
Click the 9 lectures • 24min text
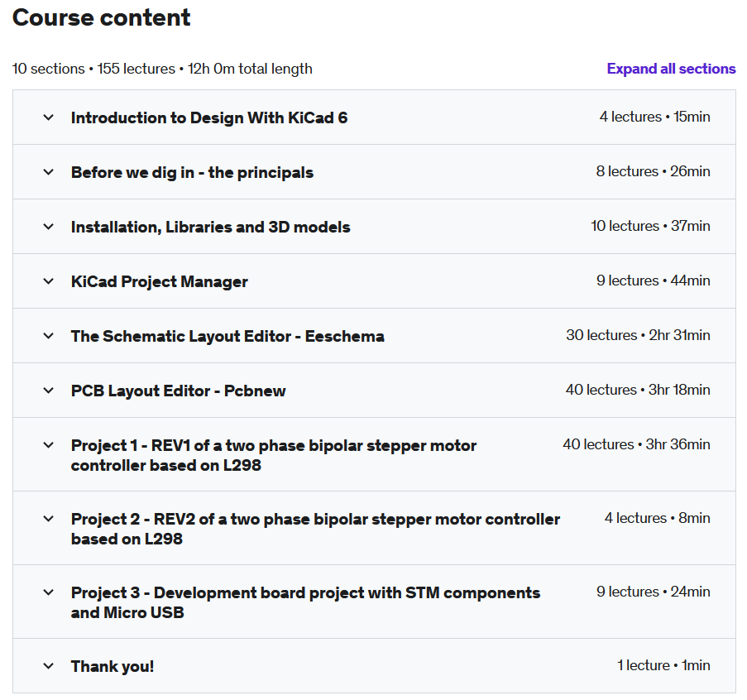click(x=654, y=592)
